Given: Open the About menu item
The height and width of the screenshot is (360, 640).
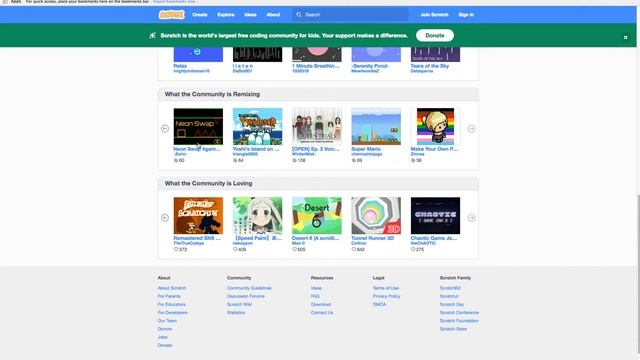Looking at the screenshot, I should (273, 15).
